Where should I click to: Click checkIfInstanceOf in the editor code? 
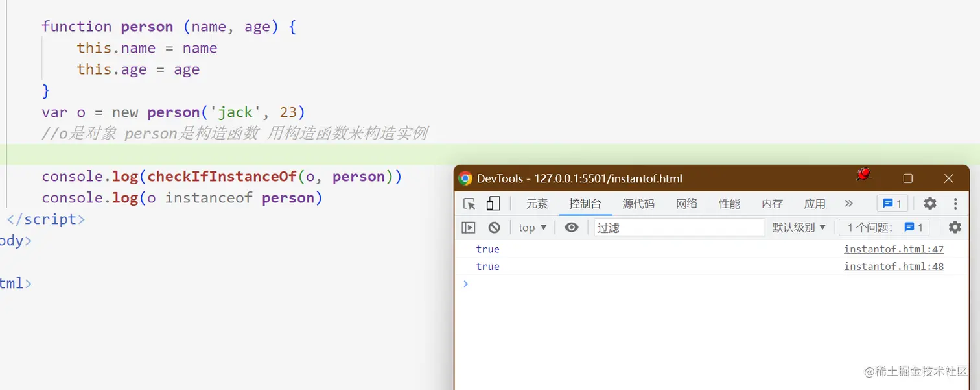(x=222, y=177)
